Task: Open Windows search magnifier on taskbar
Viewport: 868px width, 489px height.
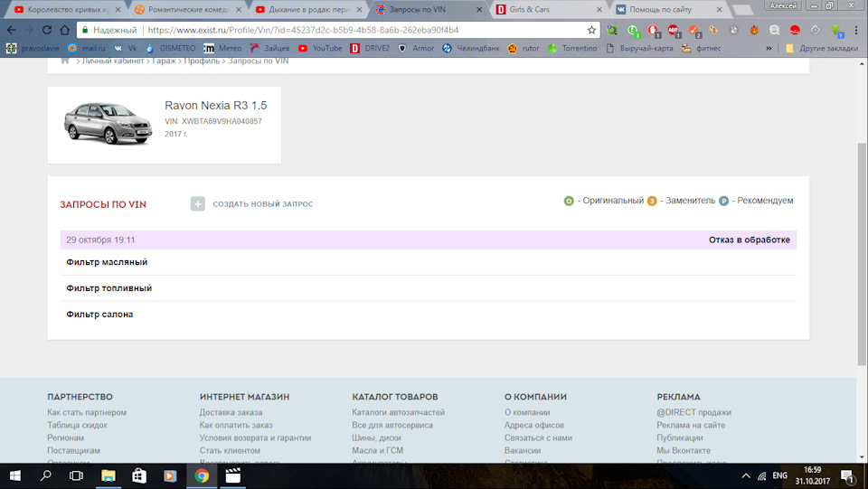Action: [x=46, y=475]
